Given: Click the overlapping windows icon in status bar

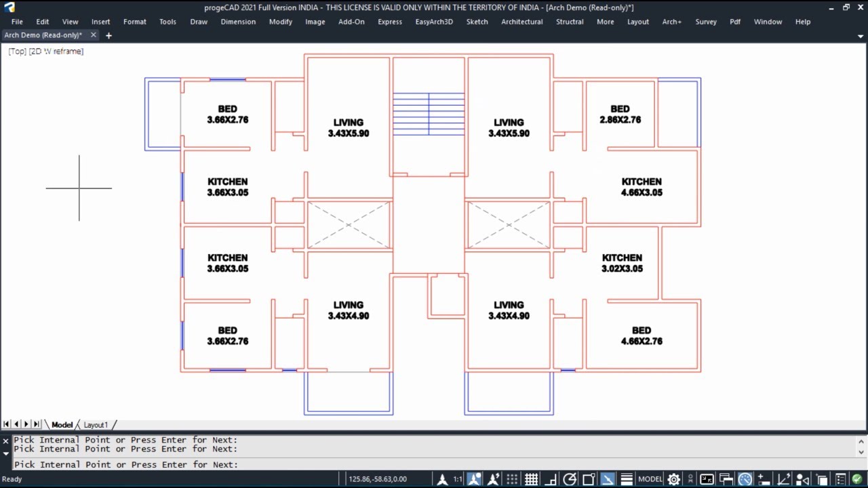Looking at the screenshot, I should tap(726, 479).
